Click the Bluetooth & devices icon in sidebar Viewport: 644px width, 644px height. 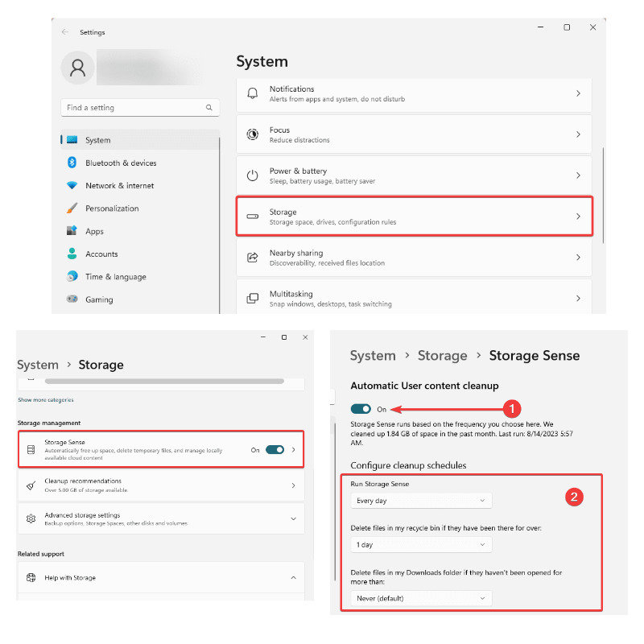pyautogui.click(x=72, y=163)
